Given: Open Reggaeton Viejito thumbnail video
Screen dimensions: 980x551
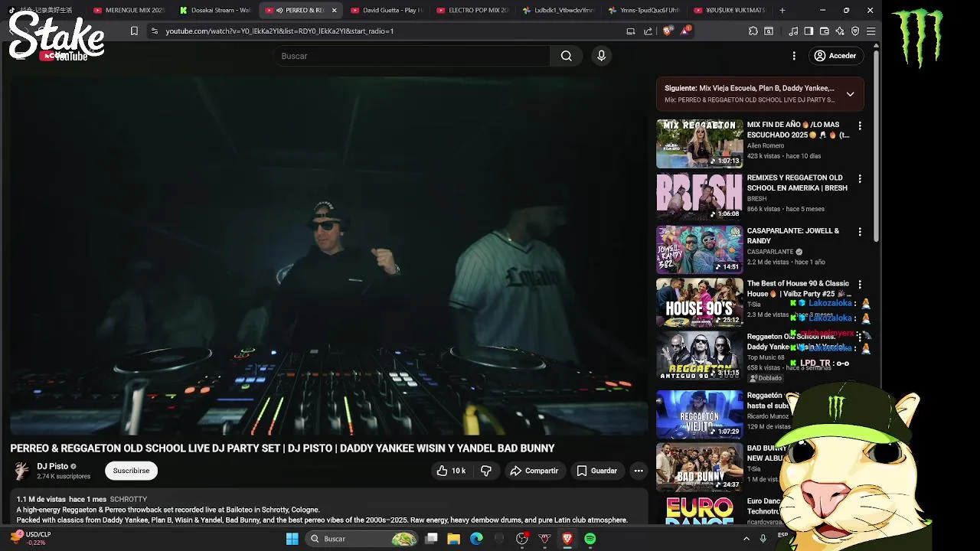Looking at the screenshot, I should point(700,414).
